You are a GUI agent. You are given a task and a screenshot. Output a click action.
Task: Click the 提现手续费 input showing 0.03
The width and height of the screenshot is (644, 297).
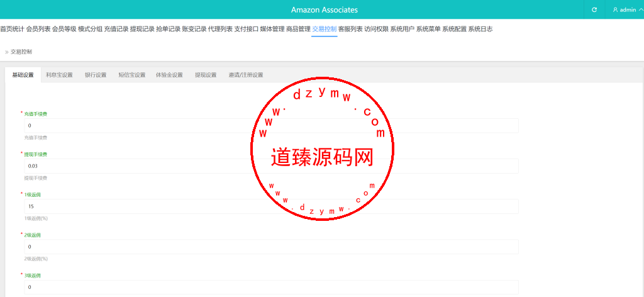pyautogui.click(x=271, y=166)
